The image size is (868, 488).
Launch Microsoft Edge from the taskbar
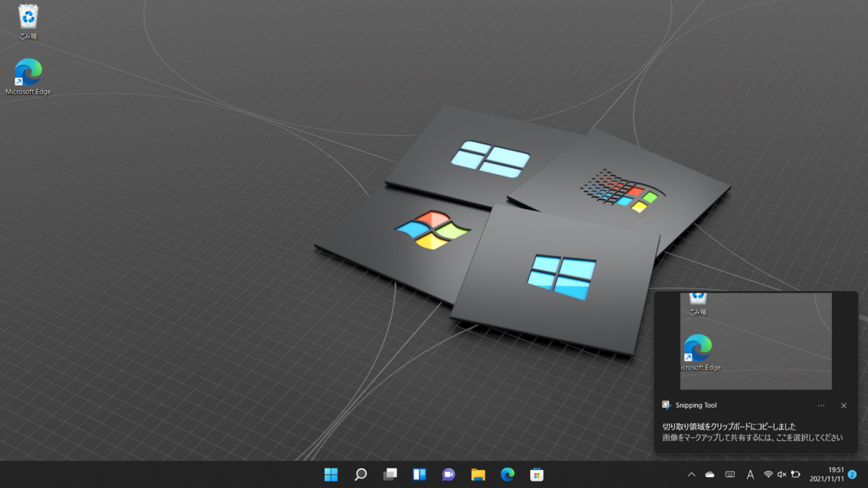508,474
